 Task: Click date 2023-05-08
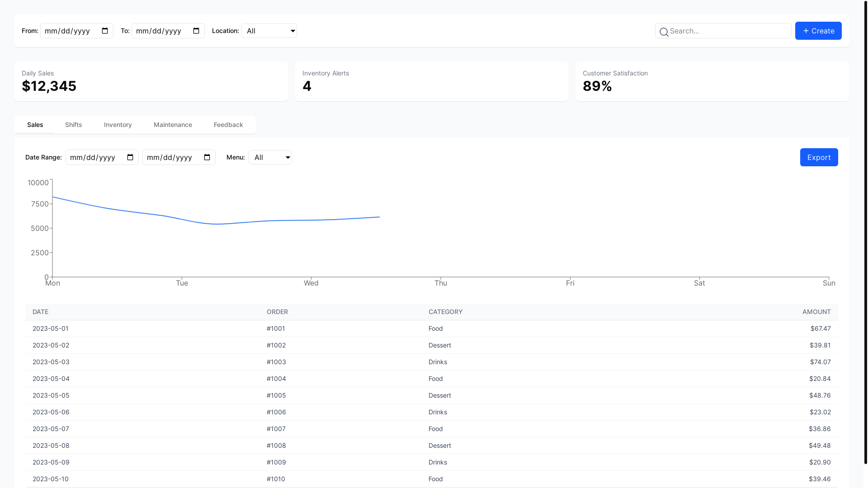[51, 446]
